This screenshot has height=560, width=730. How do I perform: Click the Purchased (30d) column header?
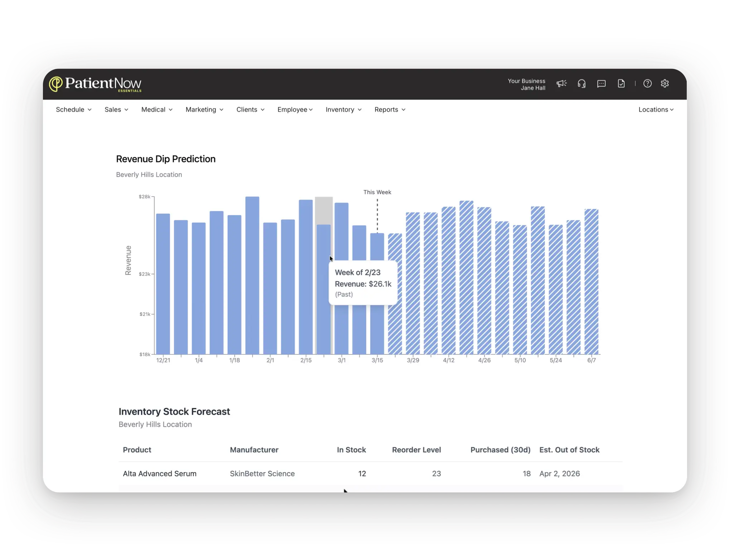(x=500, y=450)
